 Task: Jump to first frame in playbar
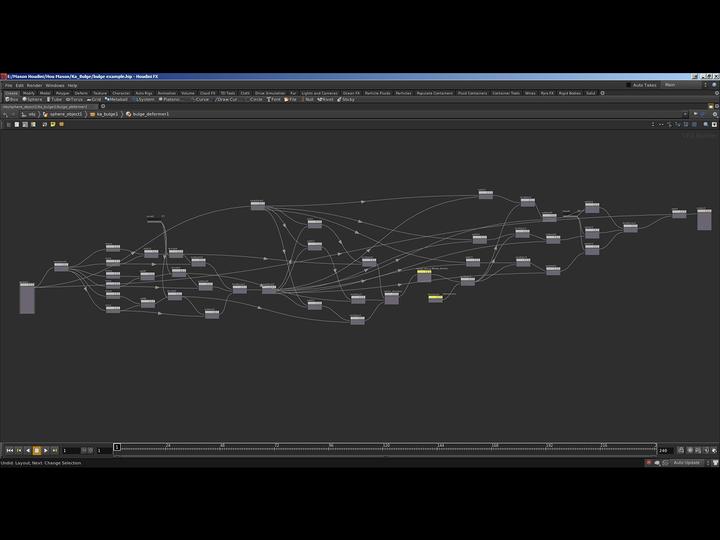point(10,451)
